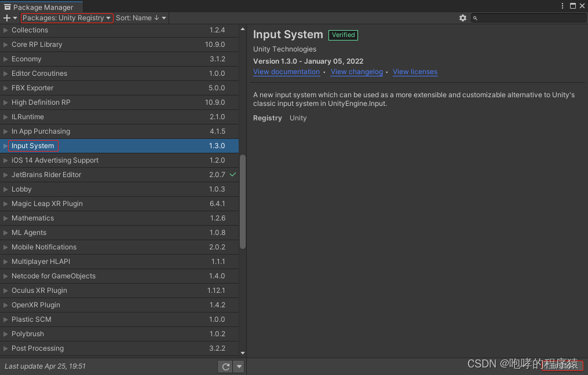The image size is (588, 375).
Task: Click the list scroll down arrow
Action: pyautogui.click(x=243, y=353)
